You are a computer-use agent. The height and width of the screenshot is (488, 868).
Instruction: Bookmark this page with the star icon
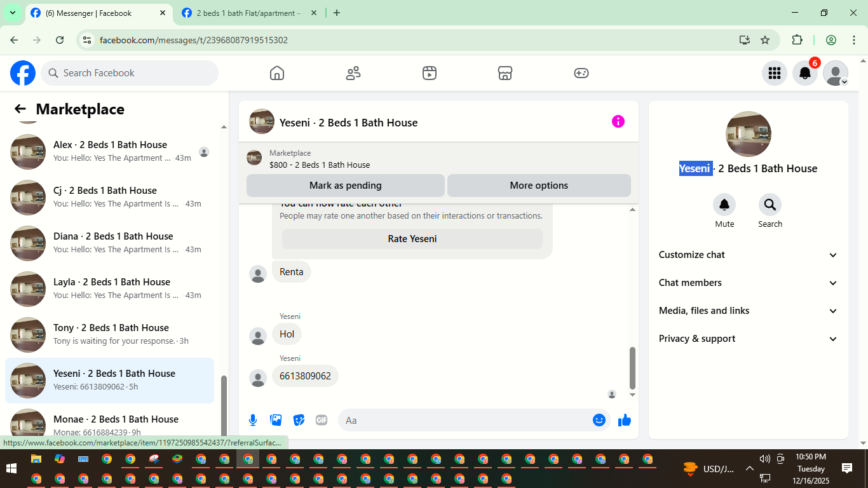click(765, 40)
